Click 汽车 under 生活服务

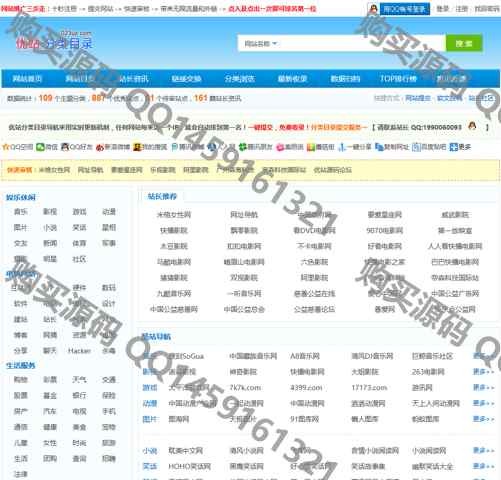point(50,411)
